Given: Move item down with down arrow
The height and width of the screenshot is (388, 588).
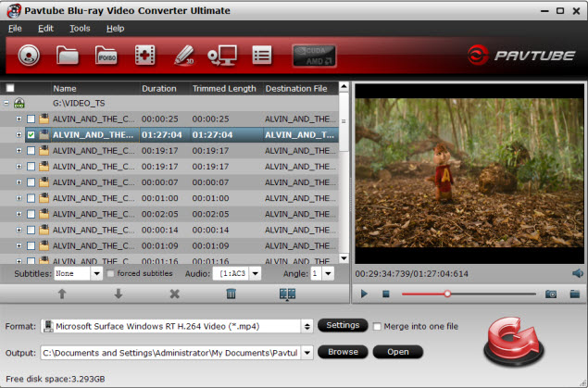Looking at the screenshot, I should (119, 294).
